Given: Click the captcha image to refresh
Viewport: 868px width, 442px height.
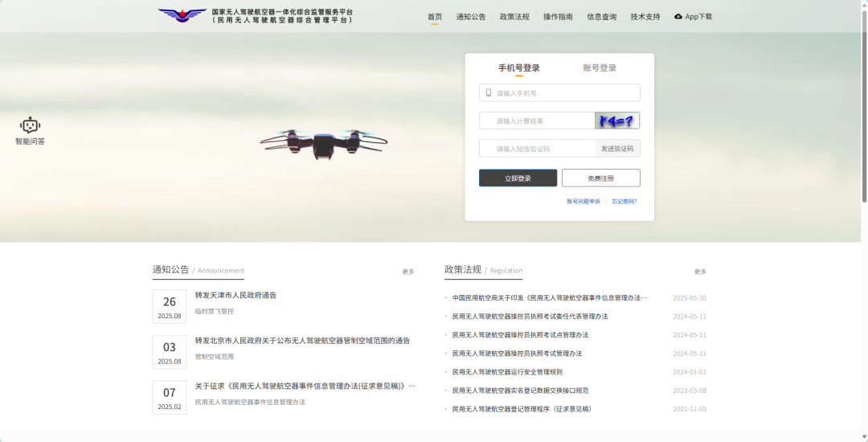Looking at the screenshot, I should point(617,121).
